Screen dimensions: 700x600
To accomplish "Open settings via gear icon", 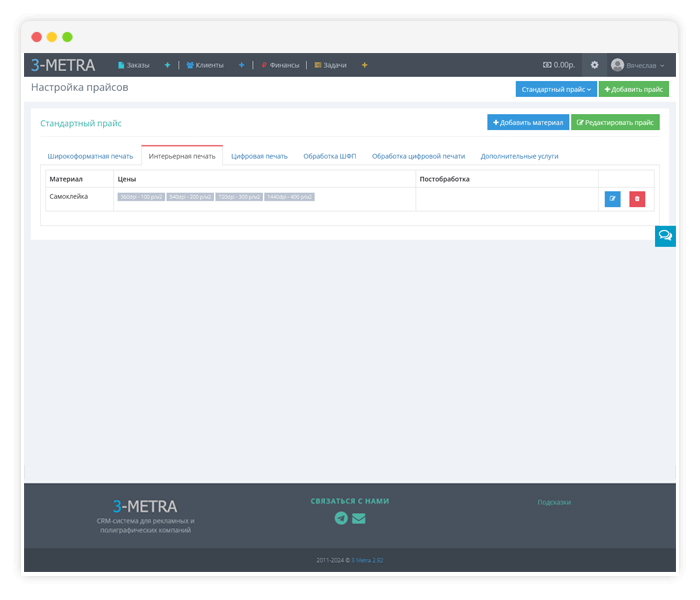I will point(595,65).
